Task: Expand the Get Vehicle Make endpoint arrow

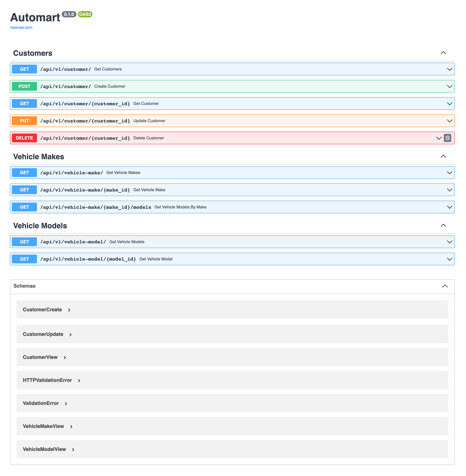Action: [x=450, y=190]
